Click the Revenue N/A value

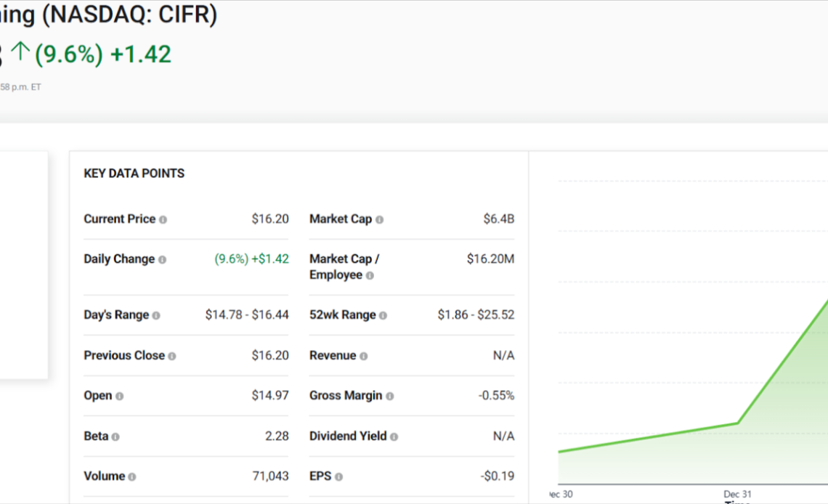[504, 356]
